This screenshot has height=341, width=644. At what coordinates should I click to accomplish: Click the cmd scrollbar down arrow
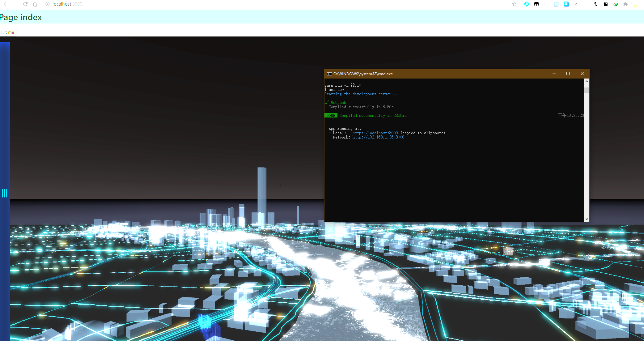[587, 219]
